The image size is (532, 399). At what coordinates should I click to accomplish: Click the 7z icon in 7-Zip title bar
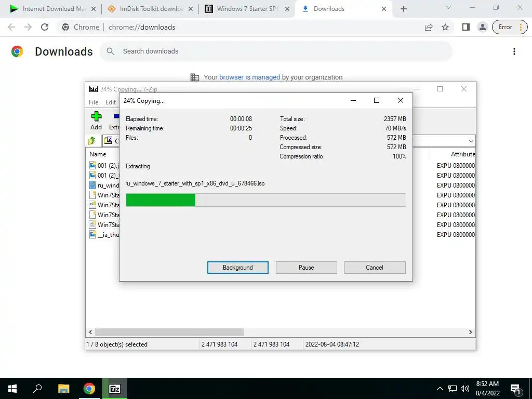[x=94, y=89]
